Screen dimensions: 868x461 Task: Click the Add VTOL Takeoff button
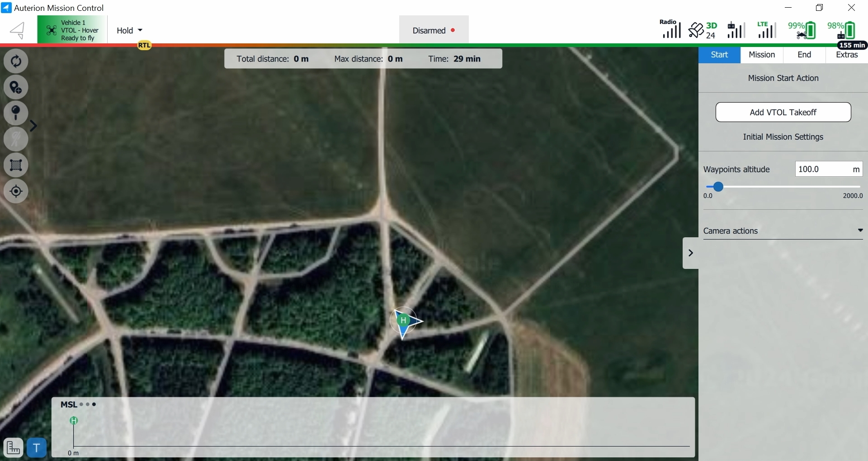(x=783, y=112)
